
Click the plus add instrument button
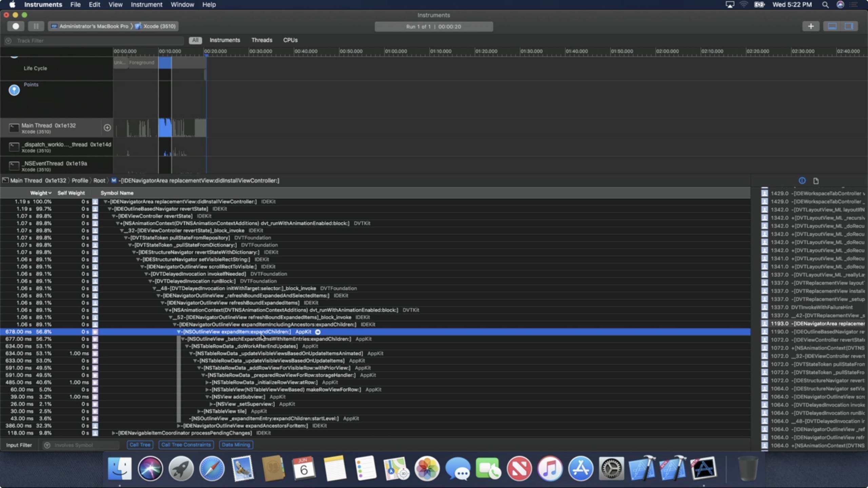tap(811, 26)
